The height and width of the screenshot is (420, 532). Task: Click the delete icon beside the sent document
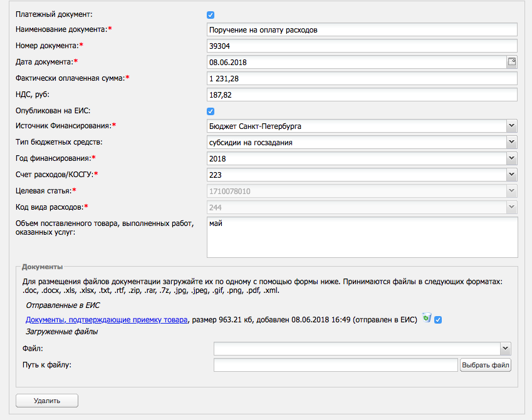coord(427,319)
